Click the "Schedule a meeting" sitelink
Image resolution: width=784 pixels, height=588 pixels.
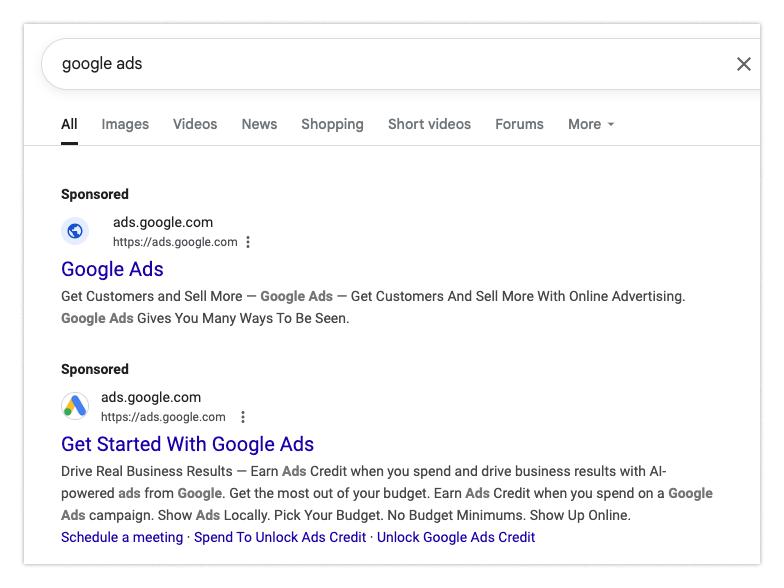click(122, 537)
